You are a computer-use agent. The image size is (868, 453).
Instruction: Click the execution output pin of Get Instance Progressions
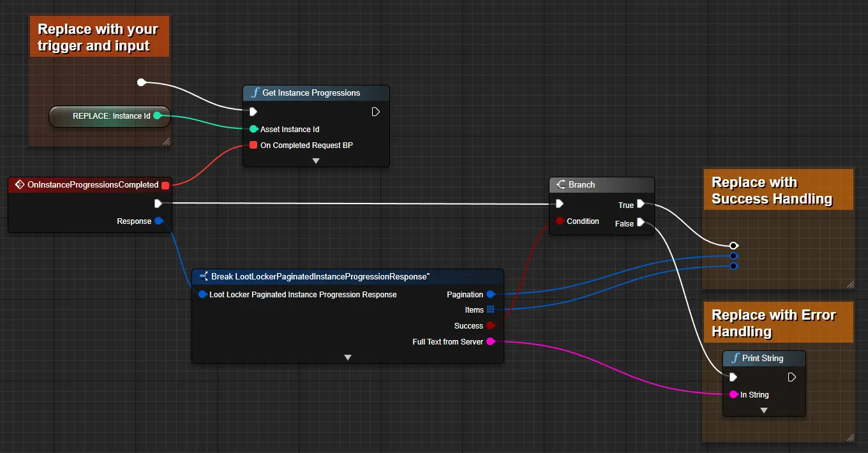[x=376, y=112]
